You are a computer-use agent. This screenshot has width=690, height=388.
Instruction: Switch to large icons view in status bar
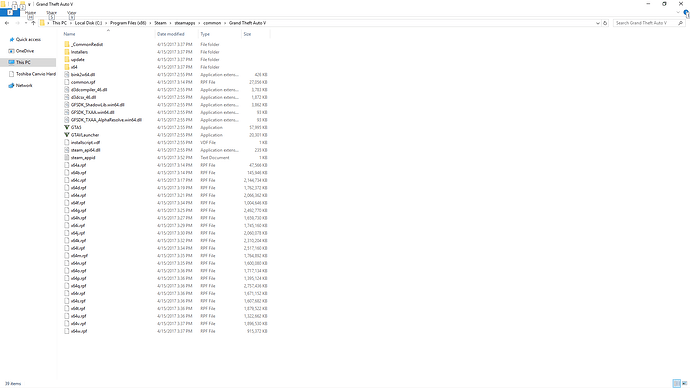[684, 384]
